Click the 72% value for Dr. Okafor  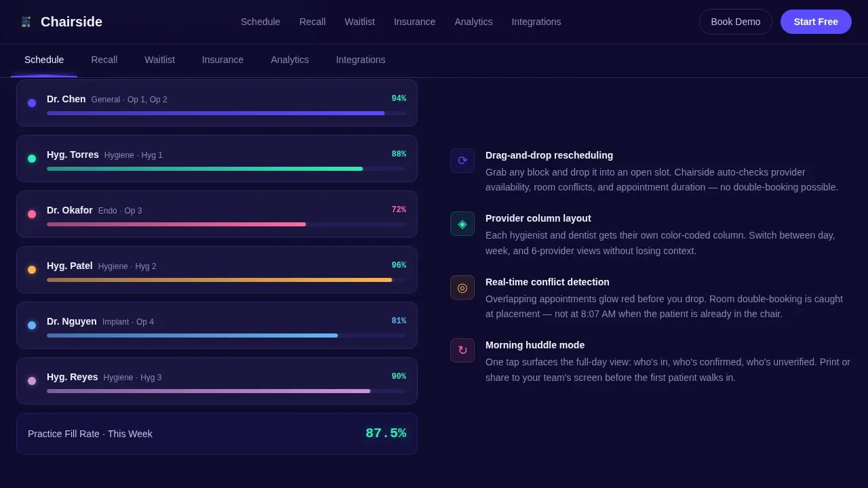point(399,209)
